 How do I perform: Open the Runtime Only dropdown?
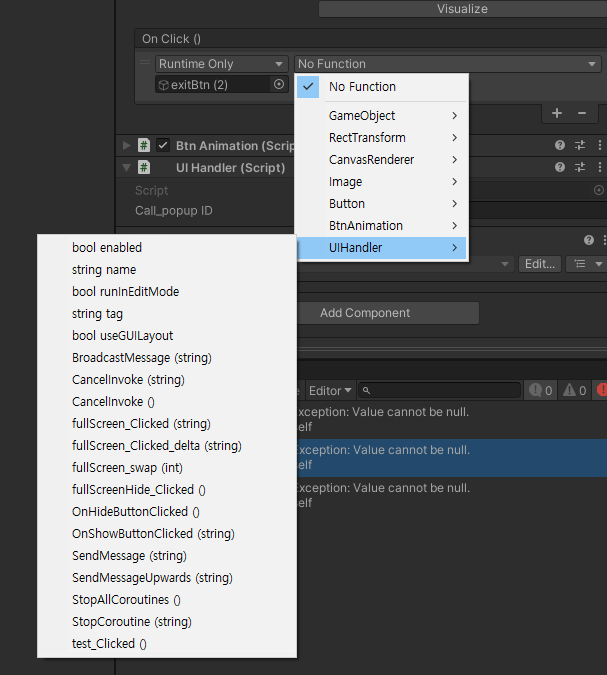(x=221, y=64)
